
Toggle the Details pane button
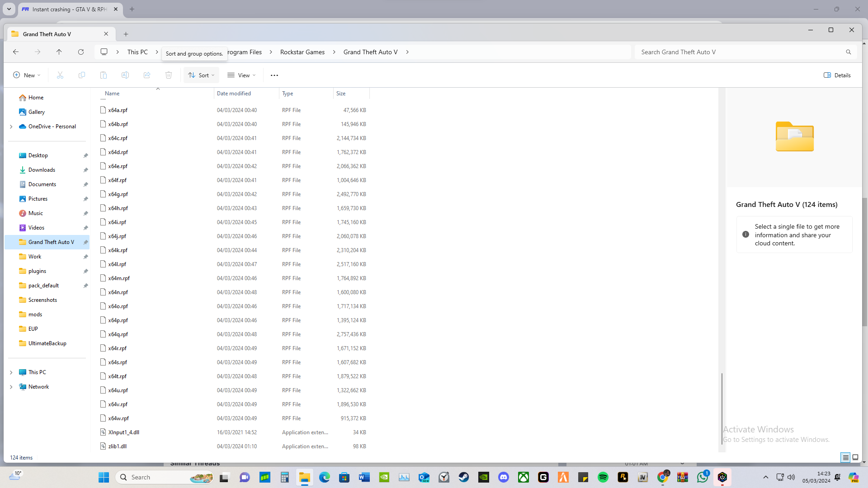(x=837, y=75)
